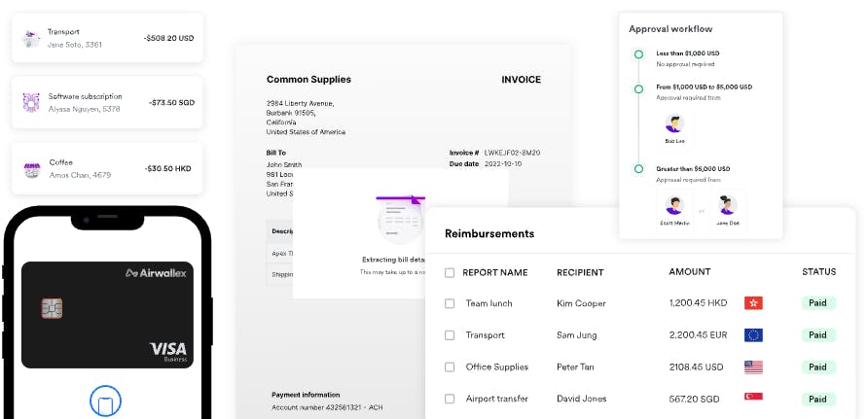The image size is (868, 419).
Task: Click the Less than $1,000 workflow step marker
Action: click(x=638, y=53)
